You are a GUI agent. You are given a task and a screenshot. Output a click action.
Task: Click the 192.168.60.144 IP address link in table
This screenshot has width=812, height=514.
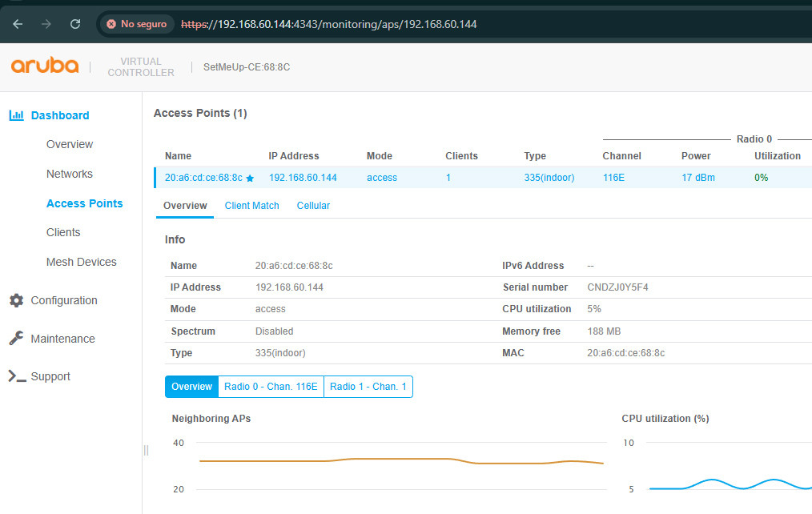coord(303,178)
